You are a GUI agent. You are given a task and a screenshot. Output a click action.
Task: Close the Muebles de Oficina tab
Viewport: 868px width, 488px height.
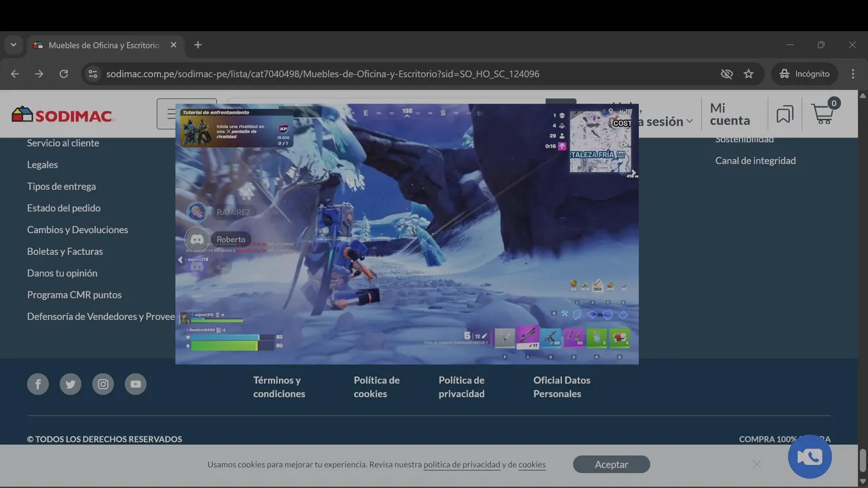click(x=174, y=45)
